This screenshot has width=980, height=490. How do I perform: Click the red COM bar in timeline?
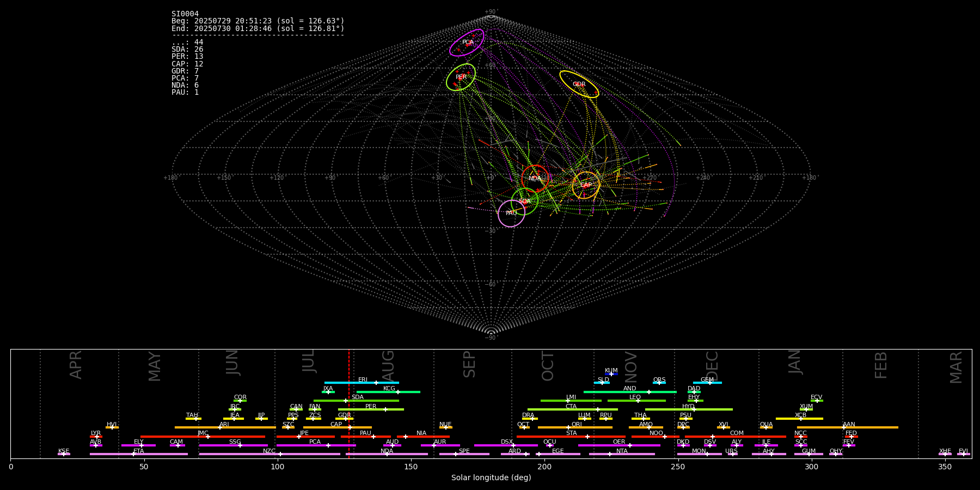[x=736, y=437]
